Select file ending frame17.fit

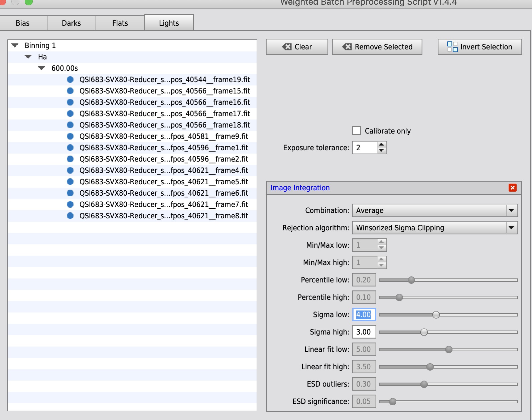coord(132,114)
